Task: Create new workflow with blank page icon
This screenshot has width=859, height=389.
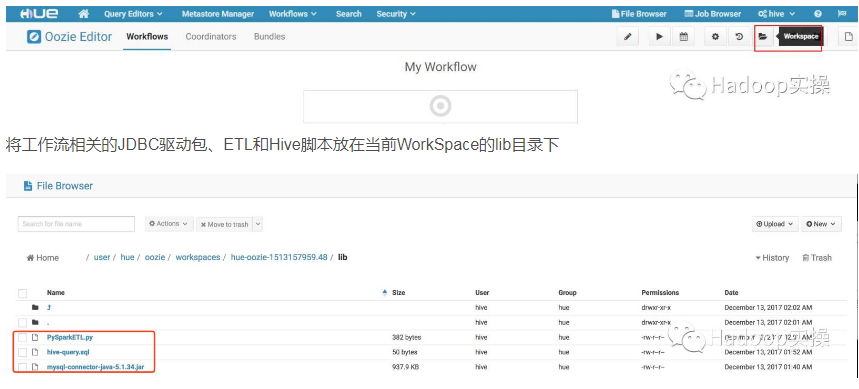Action: (849, 37)
